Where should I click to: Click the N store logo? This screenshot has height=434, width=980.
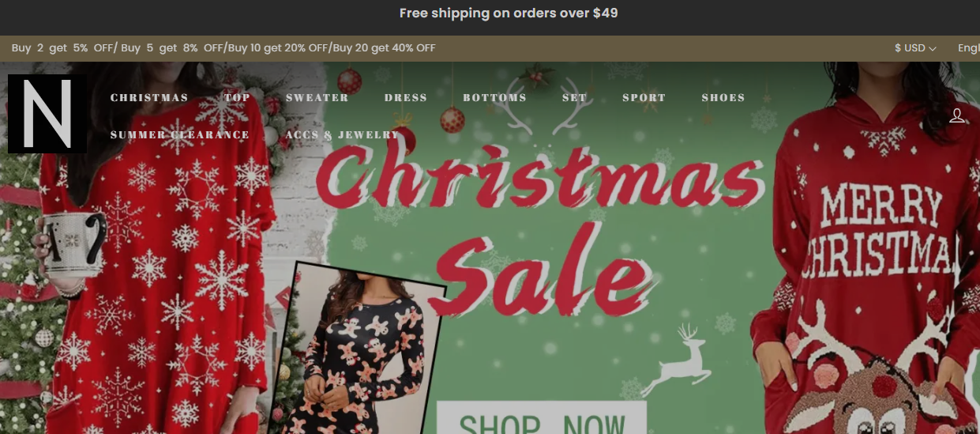pyautogui.click(x=47, y=114)
